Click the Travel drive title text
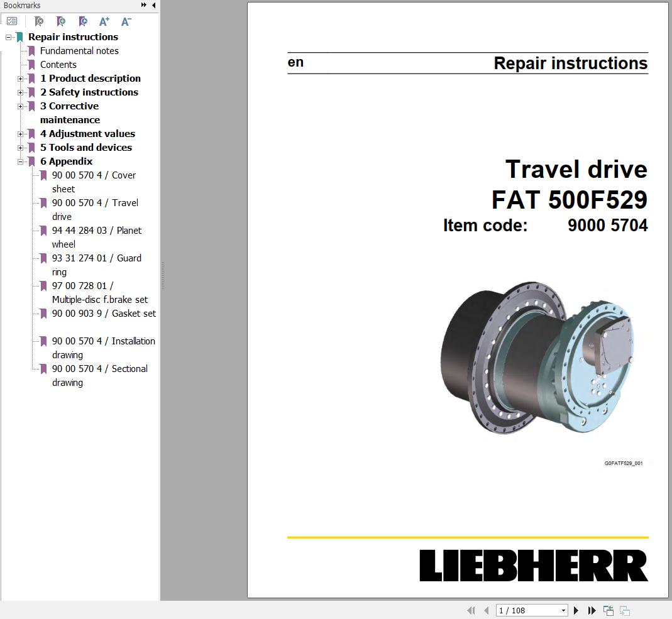 576,169
